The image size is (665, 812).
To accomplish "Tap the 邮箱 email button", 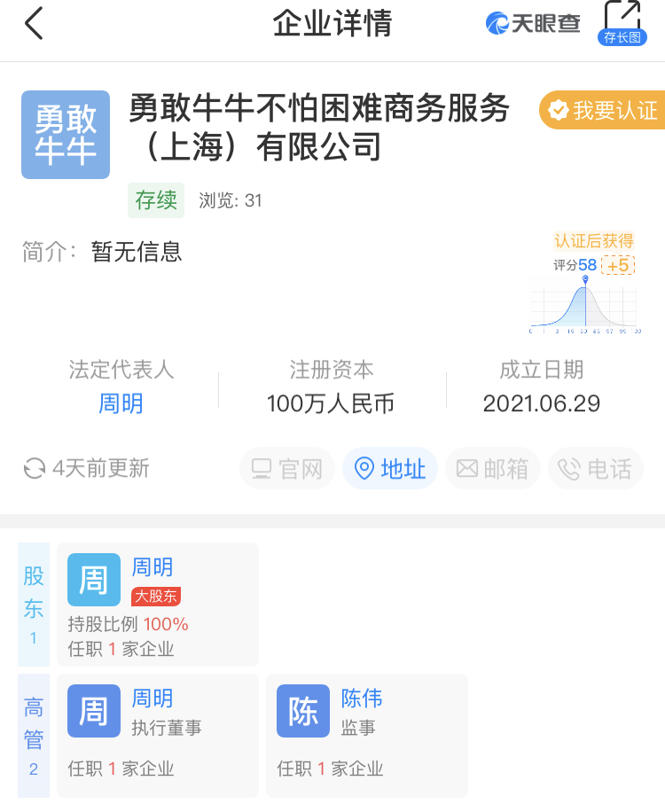I will (x=493, y=469).
